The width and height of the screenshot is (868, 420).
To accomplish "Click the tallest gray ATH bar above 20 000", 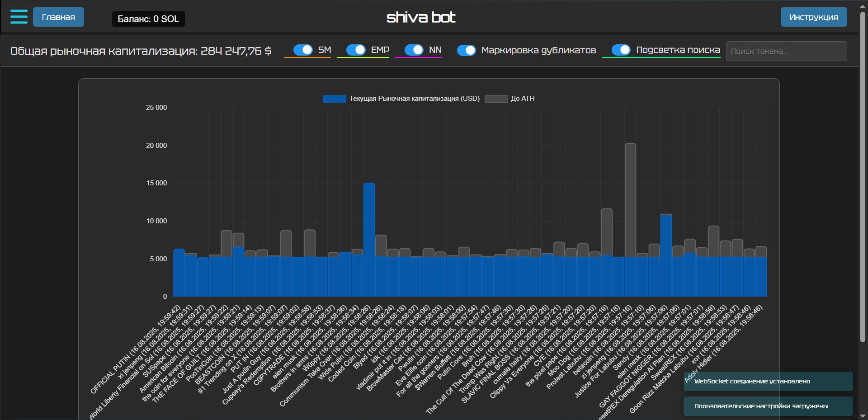I will 630,199.
